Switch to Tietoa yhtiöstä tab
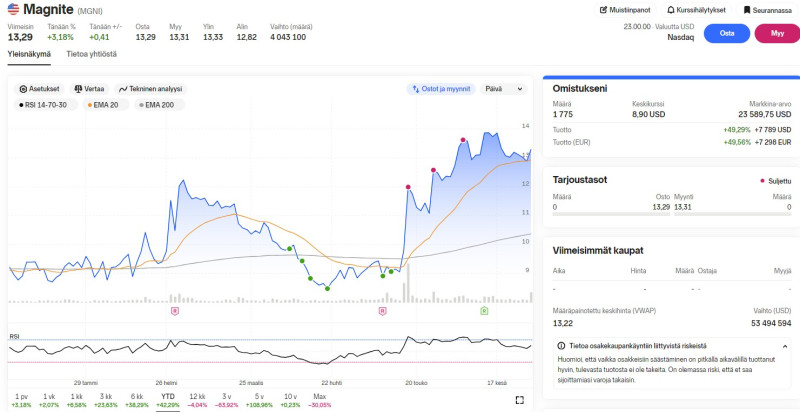This screenshot has width=800, height=412. click(91, 54)
